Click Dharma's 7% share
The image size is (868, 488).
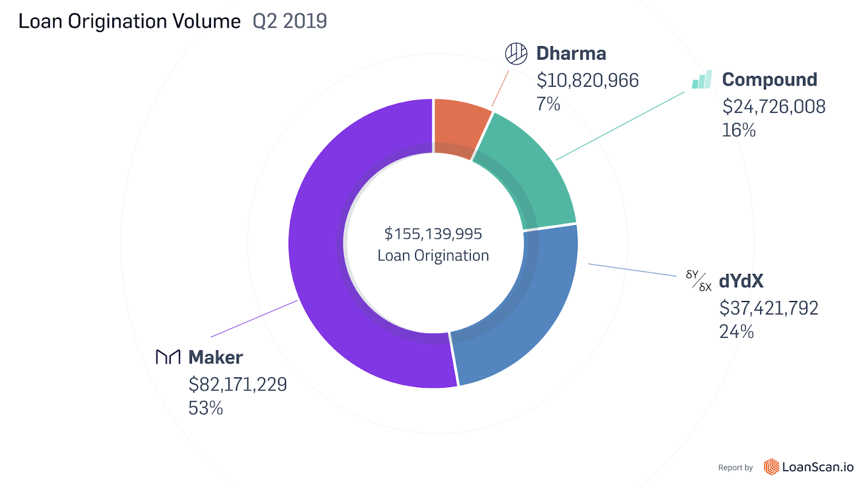[x=548, y=104]
